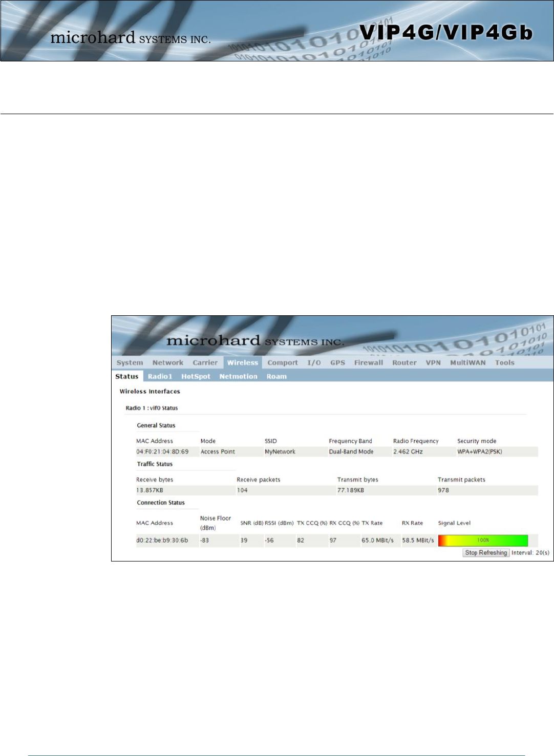Screen dimensions: 554x756
Task: Open the VPN menu tab
Action: click(433, 362)
